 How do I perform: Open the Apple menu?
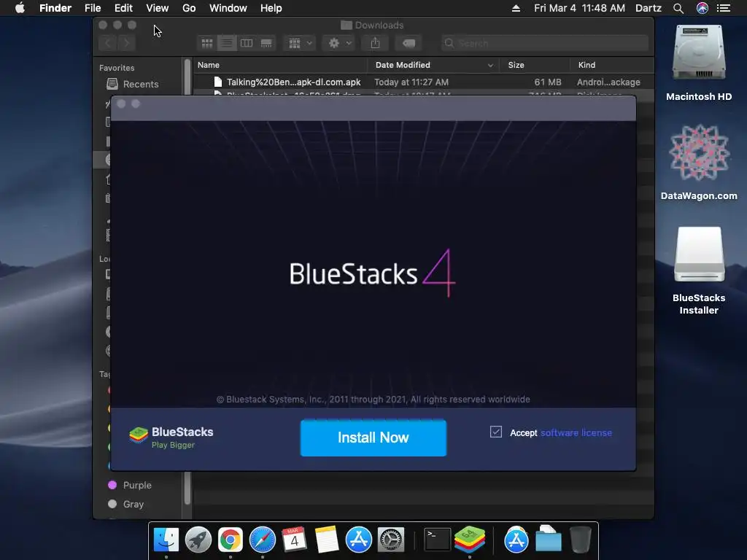(20, 8)
